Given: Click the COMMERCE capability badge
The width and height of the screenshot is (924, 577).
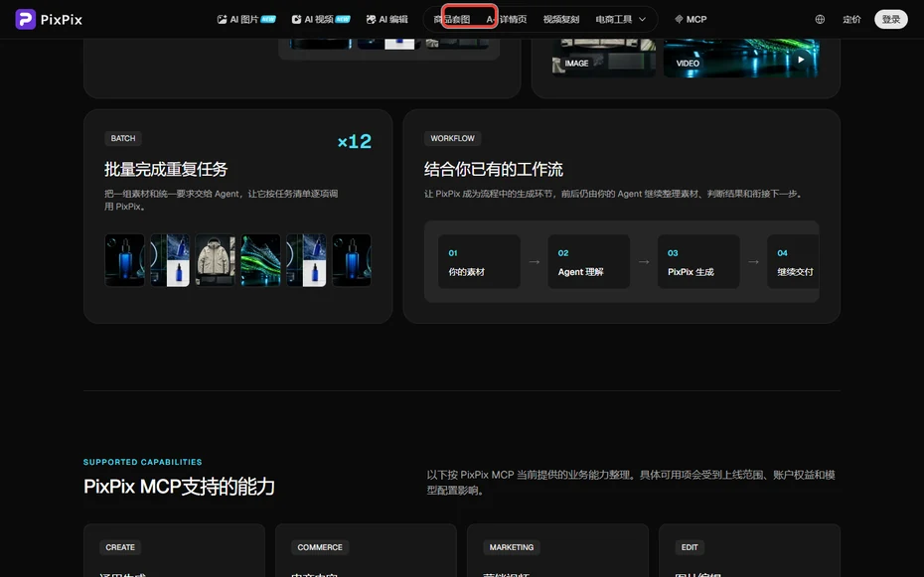Looking at the screenshot, I should coord(320,547).
